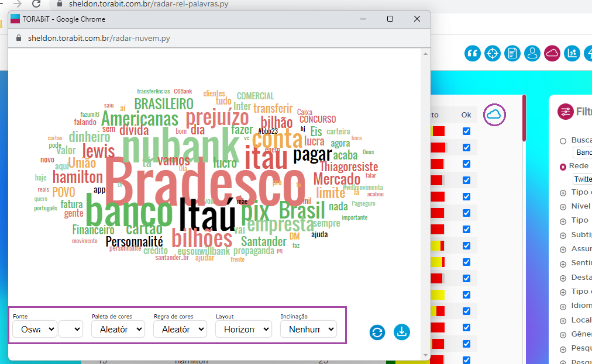Screen dimensions: 592x364
Task: Click the forward arrow in the background browser
Action: [x=18, y=4]
